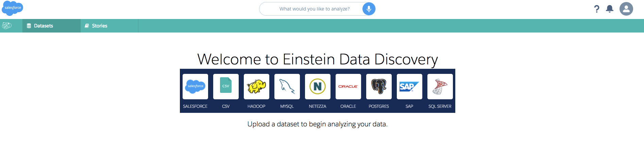
Task: Open the user profile avatar
Action: coord(626,9)
